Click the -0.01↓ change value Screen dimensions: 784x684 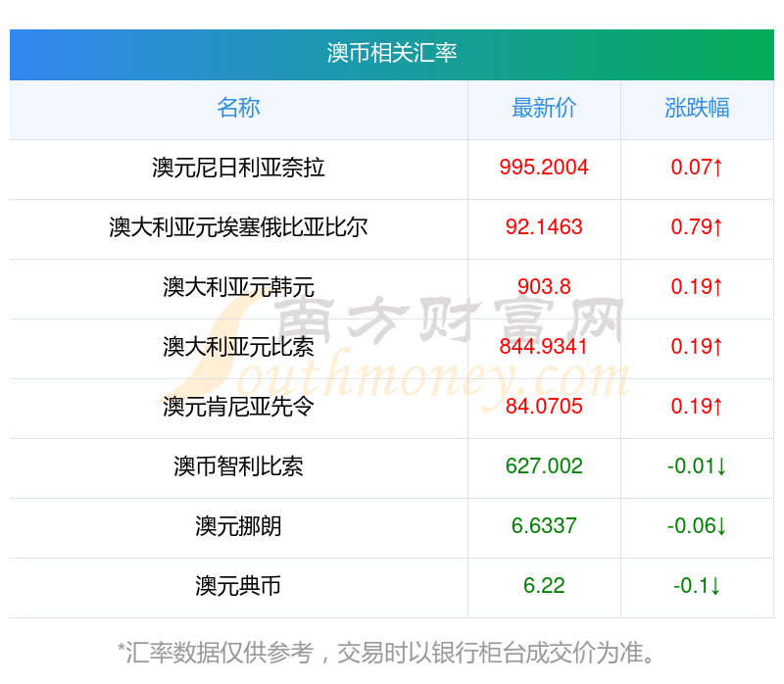point(697,466)
